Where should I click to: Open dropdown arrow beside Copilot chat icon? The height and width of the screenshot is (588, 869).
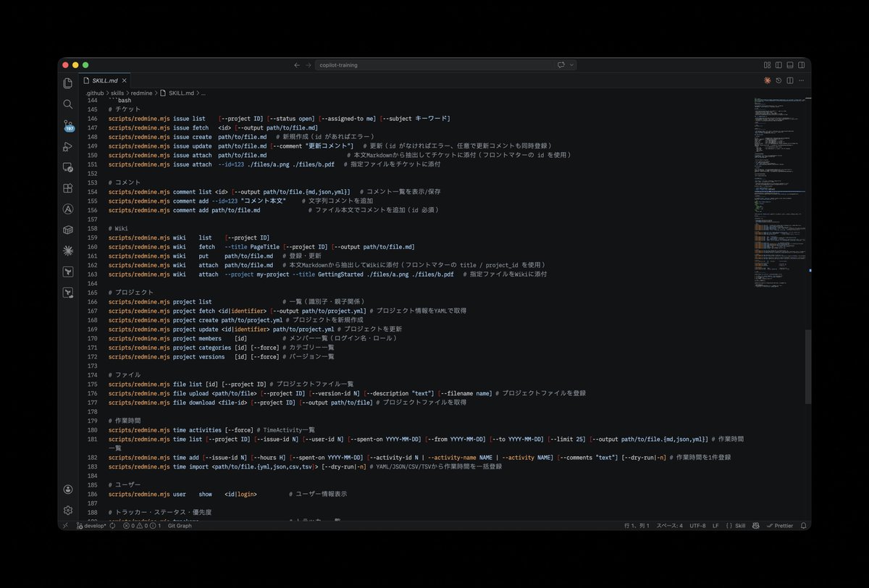pyautogui.click(x=572, y=65)
